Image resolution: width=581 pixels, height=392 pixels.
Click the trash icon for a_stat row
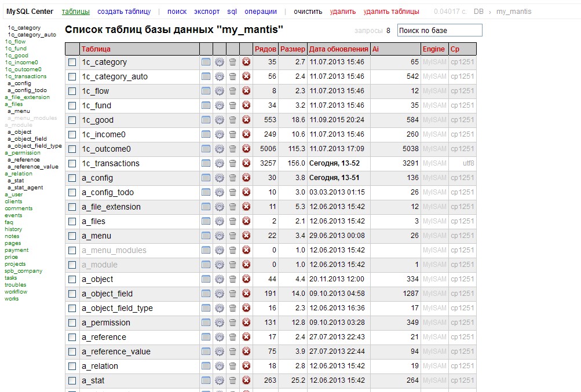pos(233,380)
